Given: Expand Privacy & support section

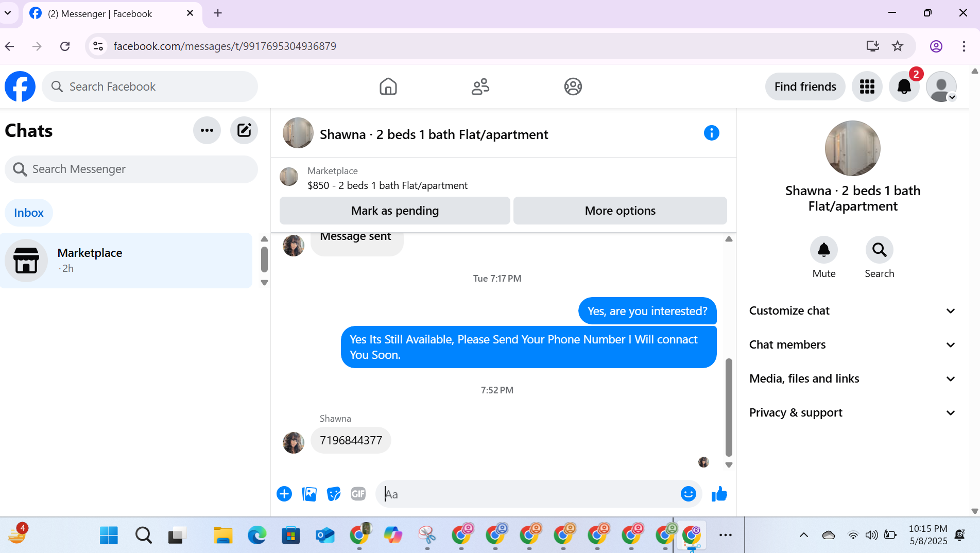Looking at the screenshot, I should pyautogui.click(x=852, y=412).
